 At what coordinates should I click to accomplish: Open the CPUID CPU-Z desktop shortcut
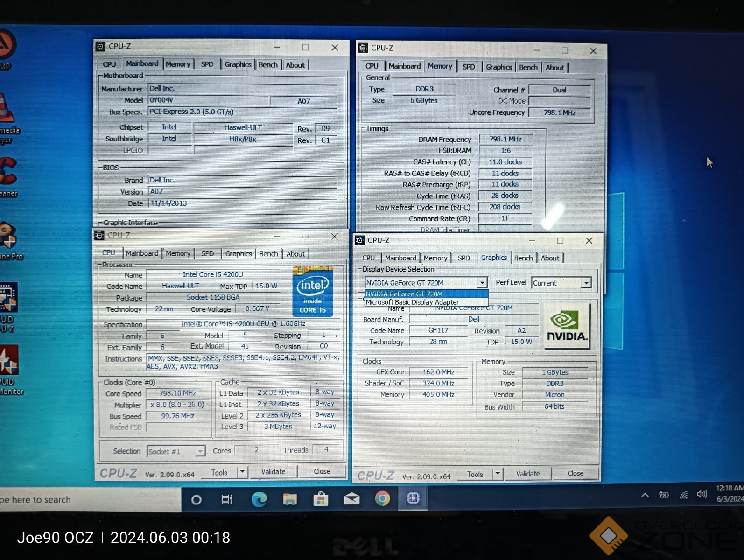point(8,307)
